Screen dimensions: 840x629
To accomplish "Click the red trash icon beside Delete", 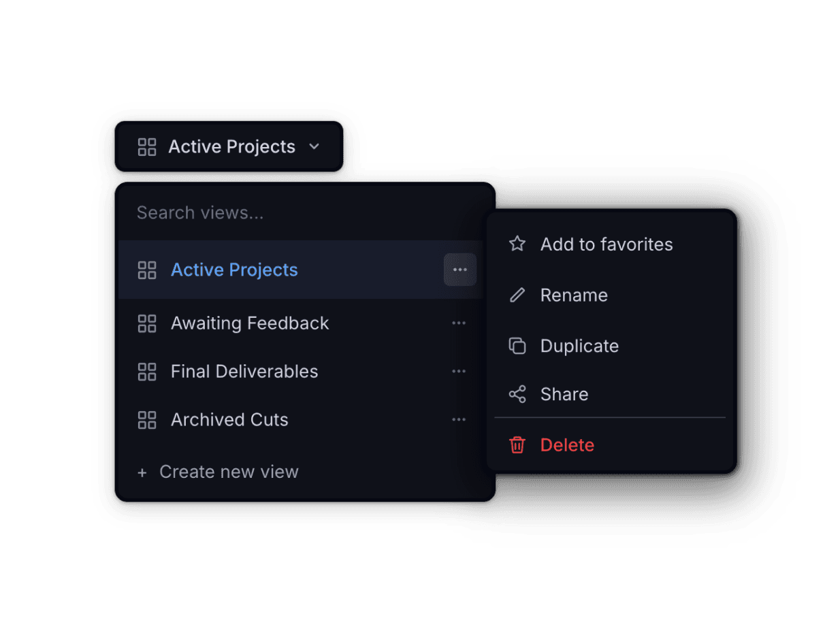I will pos(517,445).
